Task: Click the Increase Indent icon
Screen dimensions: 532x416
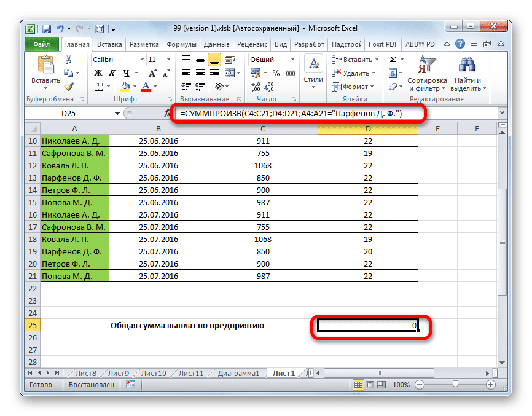Action: pos(200,87)
